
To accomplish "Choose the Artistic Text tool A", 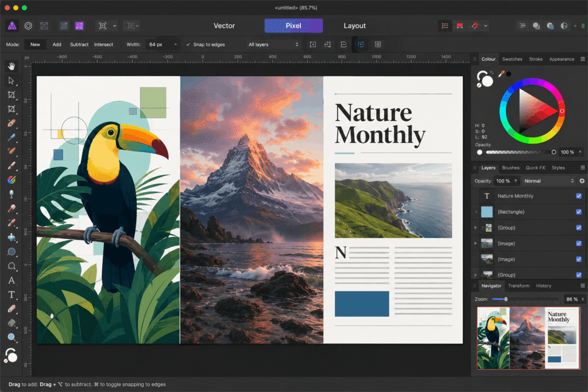I will 11,280.
